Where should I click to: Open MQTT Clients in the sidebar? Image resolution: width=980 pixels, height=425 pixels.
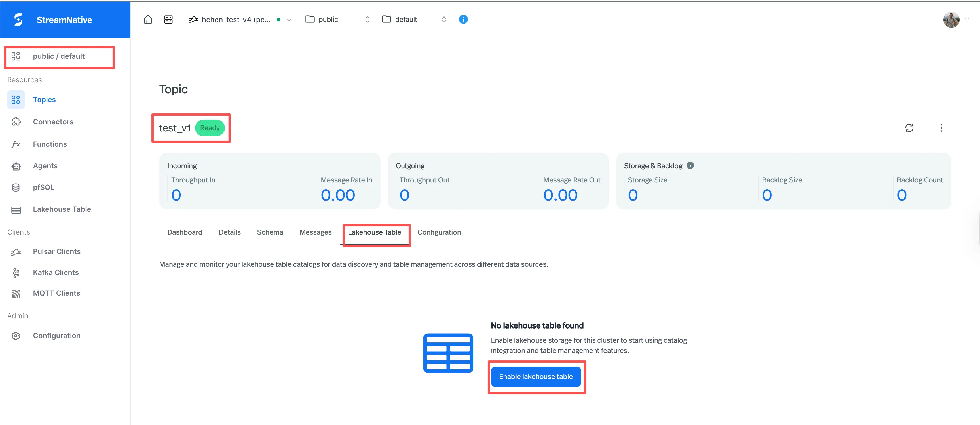tap(56, 293)
